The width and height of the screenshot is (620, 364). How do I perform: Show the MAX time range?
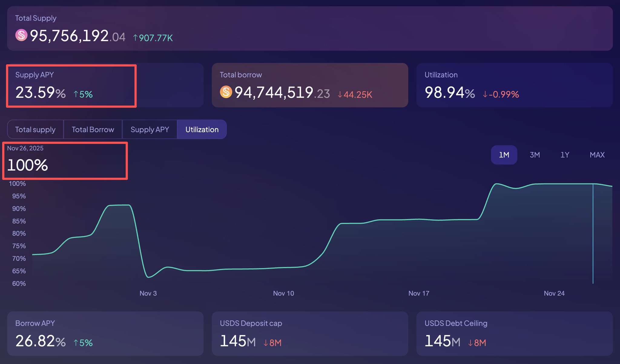pyautogui.click(x=597, y=155)
